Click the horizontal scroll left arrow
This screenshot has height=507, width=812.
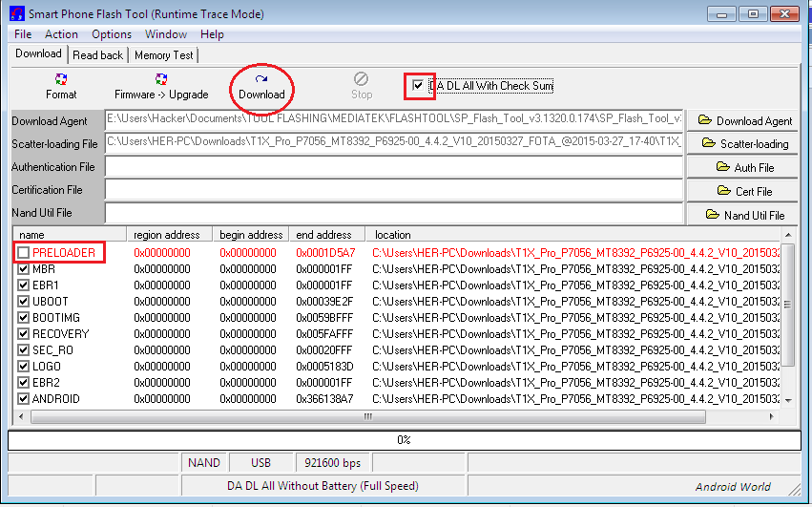click(21, 416)
